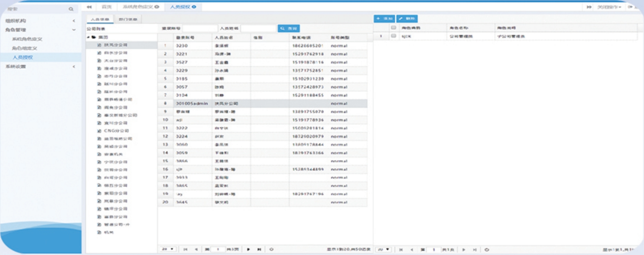This screenshot has width=644, height=255.
Task: Click the 联系电话 column header
Action: coord(309,38)
